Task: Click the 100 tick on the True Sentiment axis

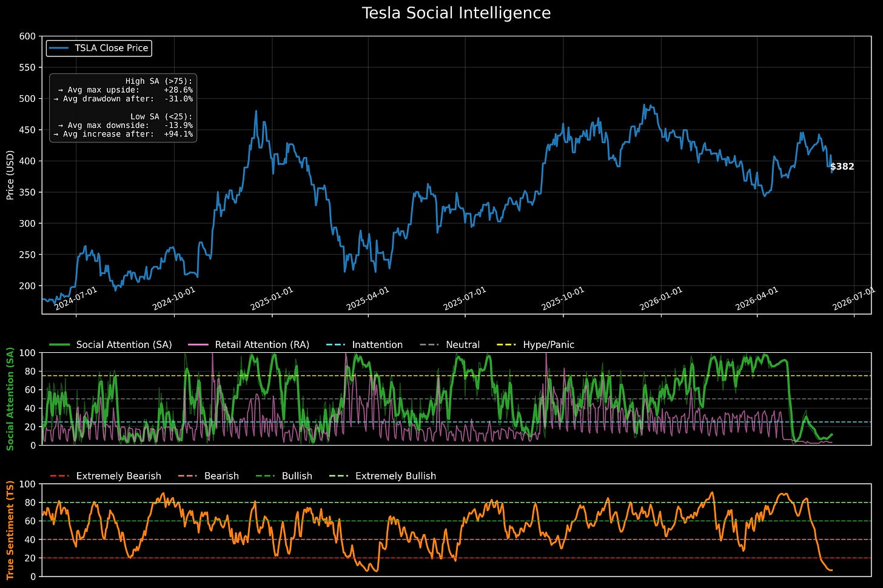Action: tap(28, 484)
